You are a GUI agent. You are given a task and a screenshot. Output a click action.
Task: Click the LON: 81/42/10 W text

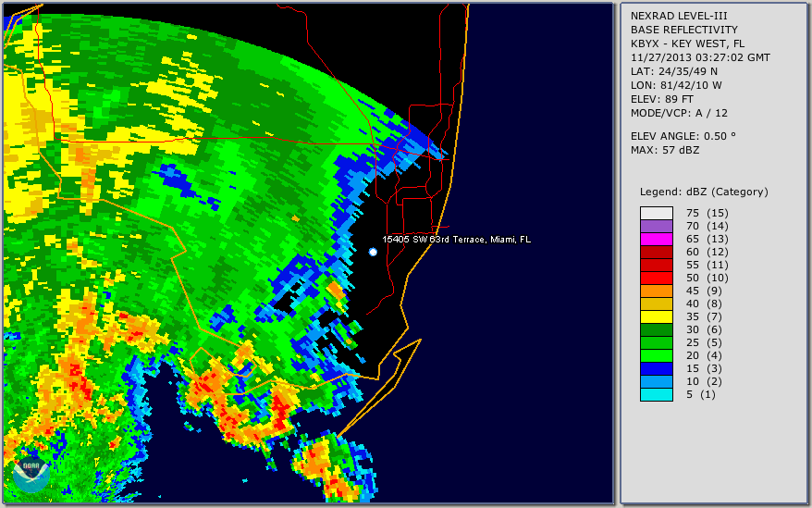pos(676,85)
